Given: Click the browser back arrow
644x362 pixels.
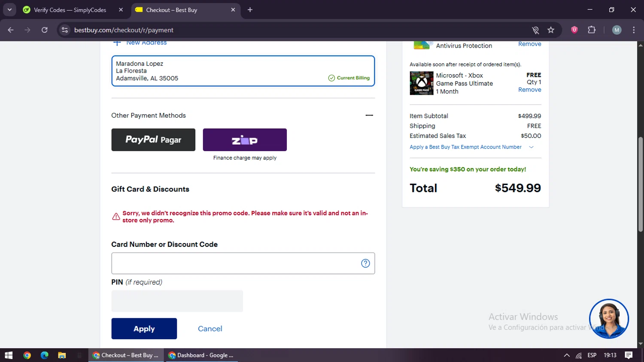Looking at the screenshot, I should pyautogui.click(x=11, y=30).
